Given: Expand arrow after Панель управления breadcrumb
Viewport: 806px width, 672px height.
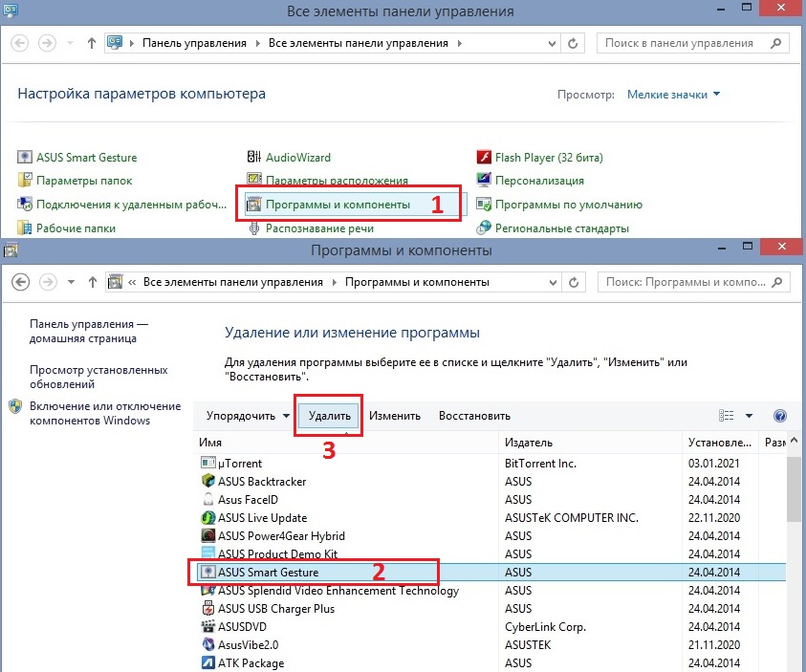Looking at the screenshot, I should pos(258,43).
